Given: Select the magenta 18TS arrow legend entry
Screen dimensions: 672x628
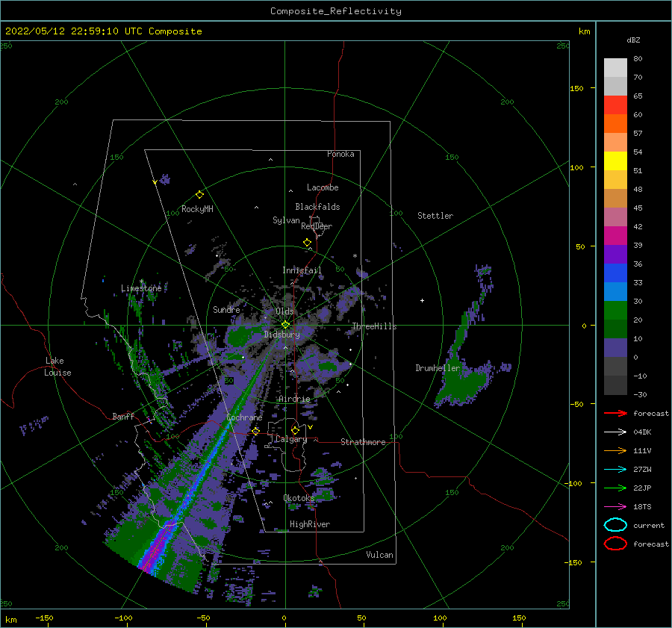Looking at the screenshot, I should tap(615, 507).
